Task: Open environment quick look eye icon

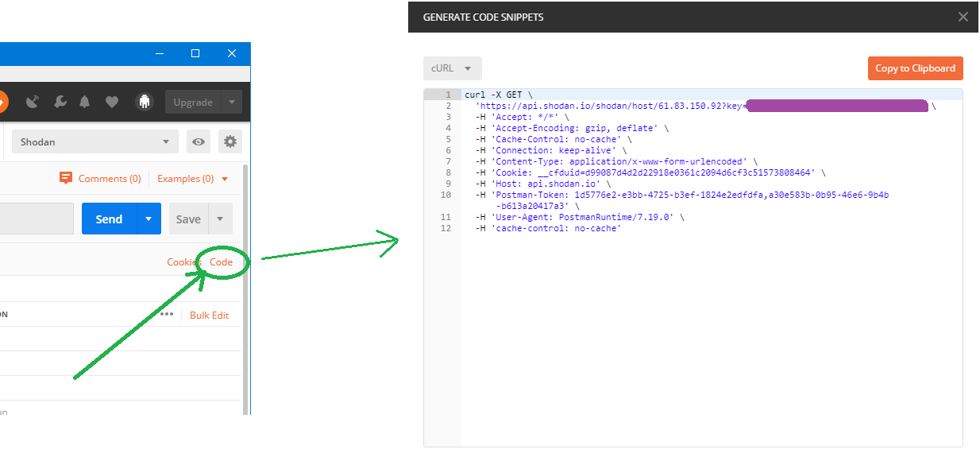Action: tap(199, 142)
